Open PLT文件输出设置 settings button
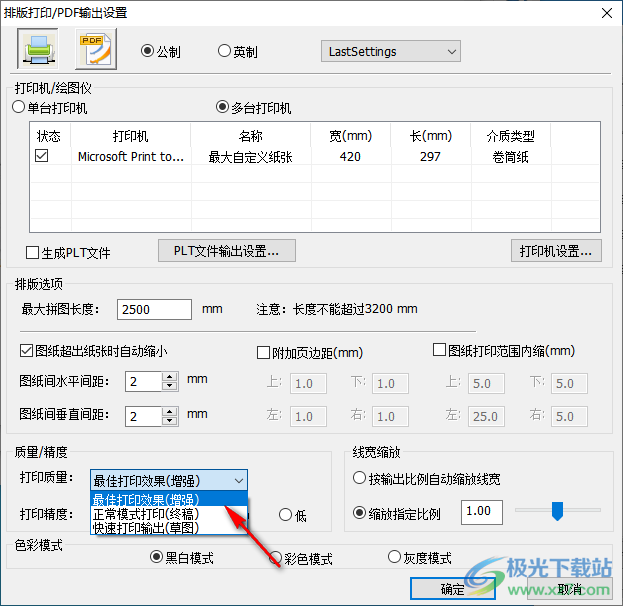623x606 pixels. [226, 251]
